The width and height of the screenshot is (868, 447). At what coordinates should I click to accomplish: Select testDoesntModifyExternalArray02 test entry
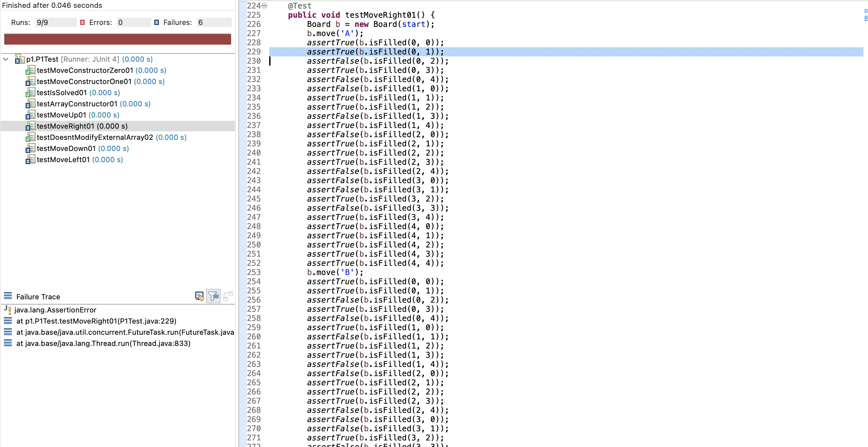click(95, 138)
